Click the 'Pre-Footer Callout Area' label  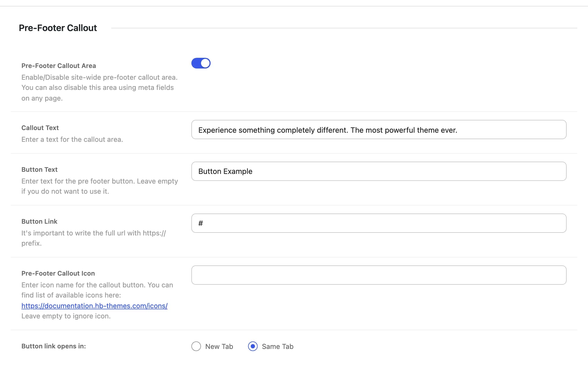(x=59, y=66)
